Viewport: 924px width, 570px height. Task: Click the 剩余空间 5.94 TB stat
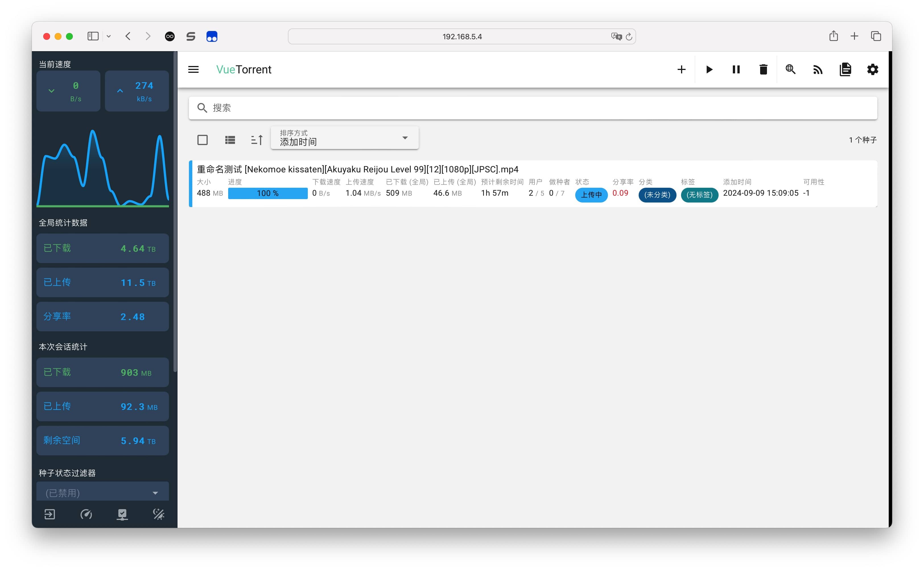tap(102, 441)
